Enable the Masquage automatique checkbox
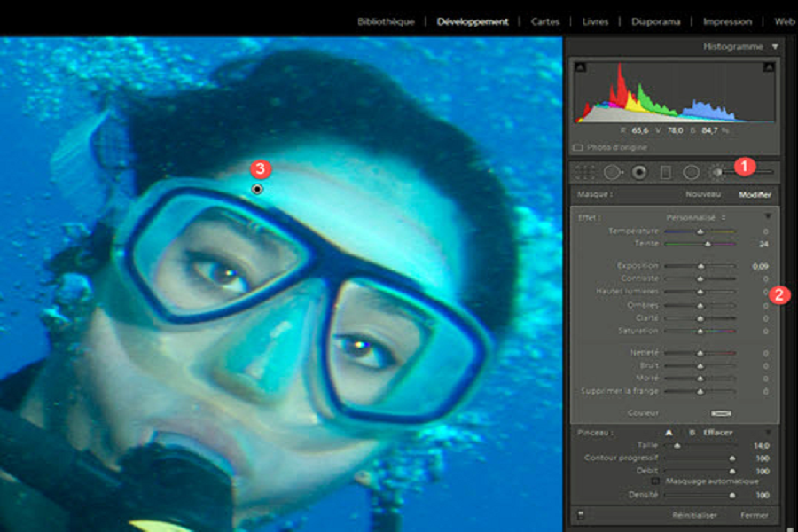 pyautogui.click(x=655, y=481)
